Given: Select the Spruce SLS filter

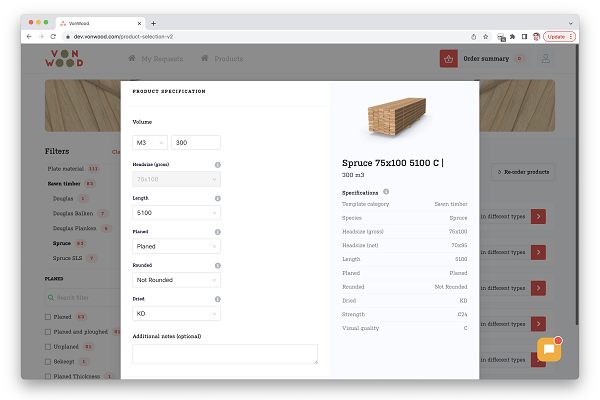Looking at the screenshot, I should (67, 258).
